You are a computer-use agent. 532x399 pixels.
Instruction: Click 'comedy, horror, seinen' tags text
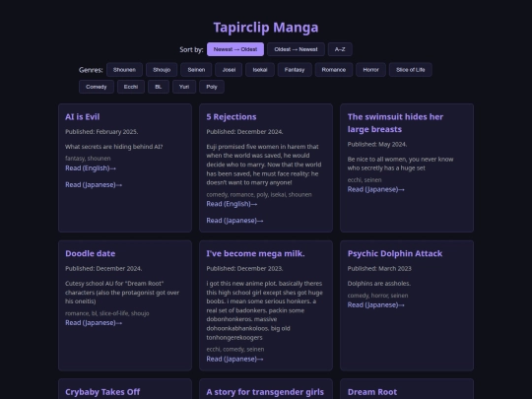point(377,296)
